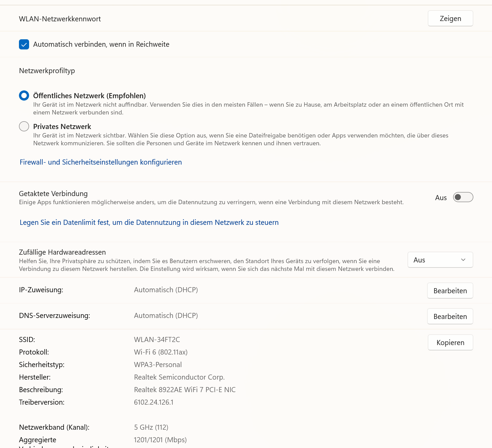This screenshot has height=448, width=492.
Task: Open Firewall- und Sicherheitseinstellungen konfigurieren link
Action: point(100,162)
